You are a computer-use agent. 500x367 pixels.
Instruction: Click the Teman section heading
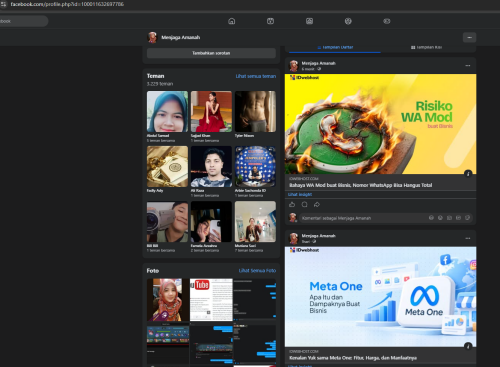coord(155,76)
